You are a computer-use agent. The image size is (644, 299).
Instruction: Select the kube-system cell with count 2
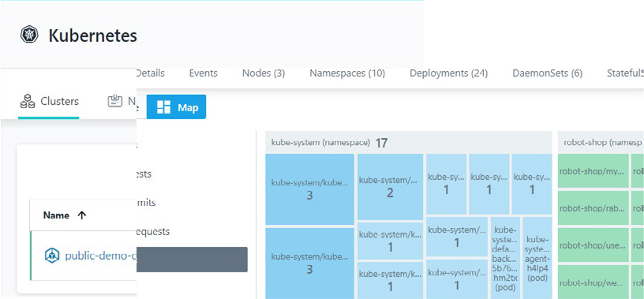pos(390,187)
